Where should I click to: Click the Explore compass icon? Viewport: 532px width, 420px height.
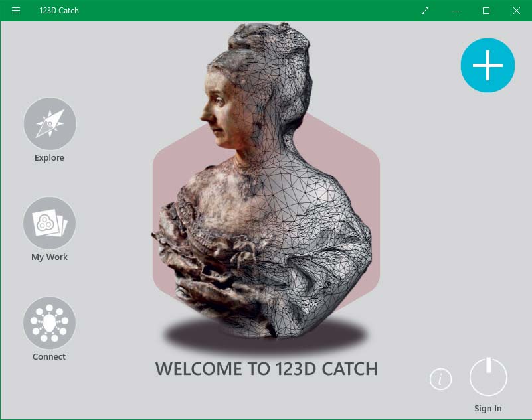click(x=50, y=123)
